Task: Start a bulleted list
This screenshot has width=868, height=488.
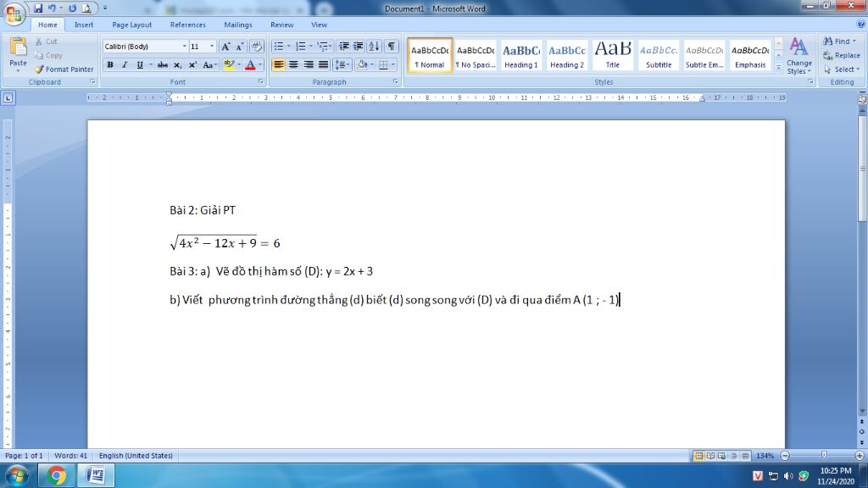Action: [278, 47]
